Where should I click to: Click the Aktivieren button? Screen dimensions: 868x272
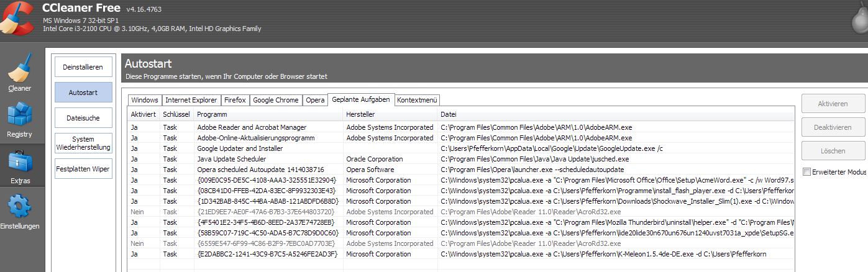click(x=833, y=104)
